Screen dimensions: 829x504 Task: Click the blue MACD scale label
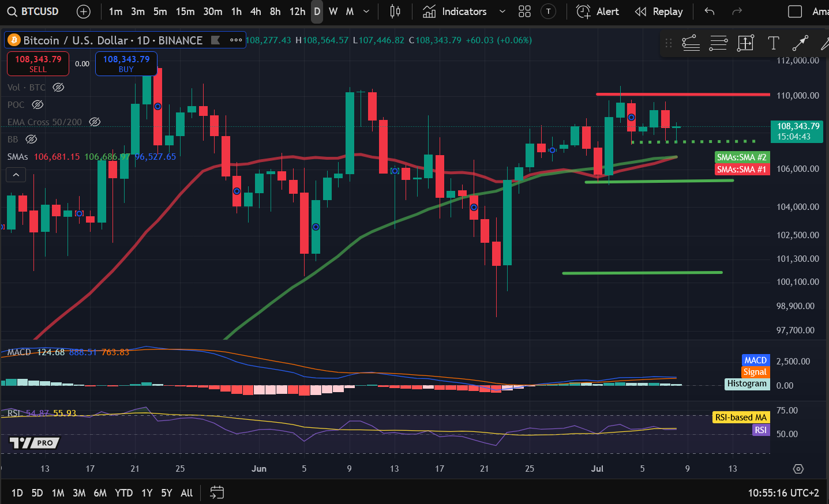tap(756, 360)
